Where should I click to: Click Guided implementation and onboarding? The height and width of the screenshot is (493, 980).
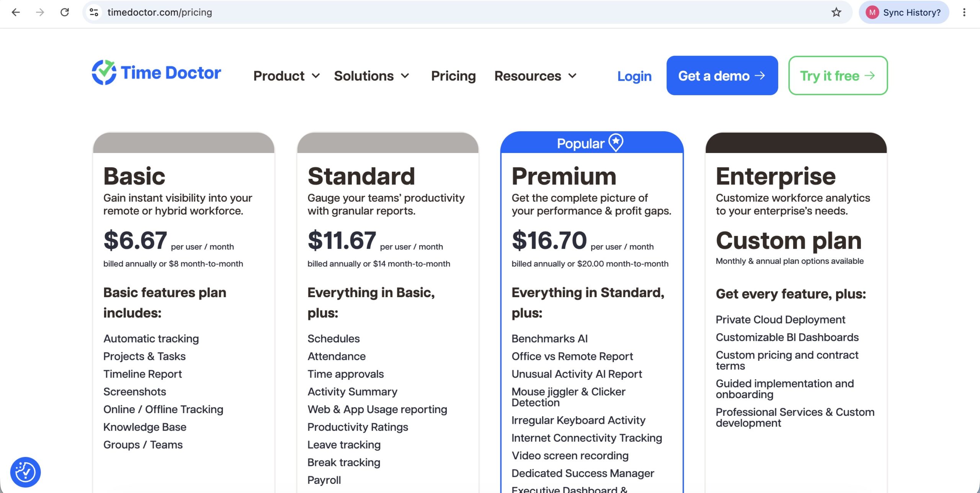point(785,389)
